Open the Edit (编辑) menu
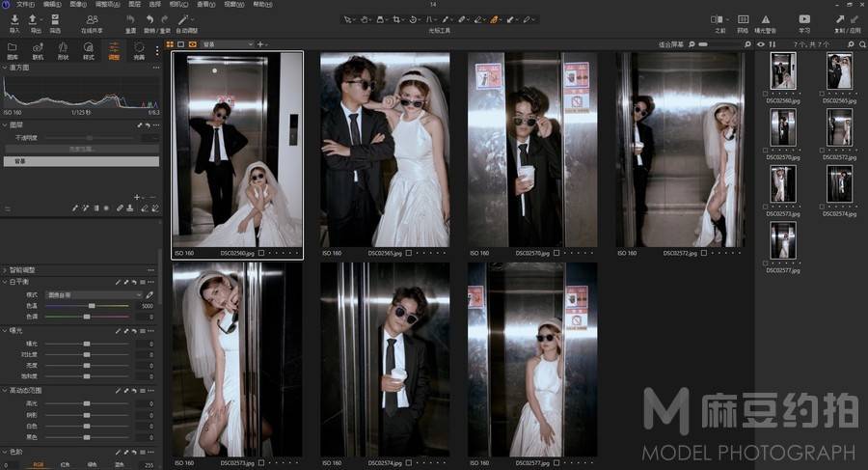The height and width of the screenshot is (470, 868). tap(52, 4)
